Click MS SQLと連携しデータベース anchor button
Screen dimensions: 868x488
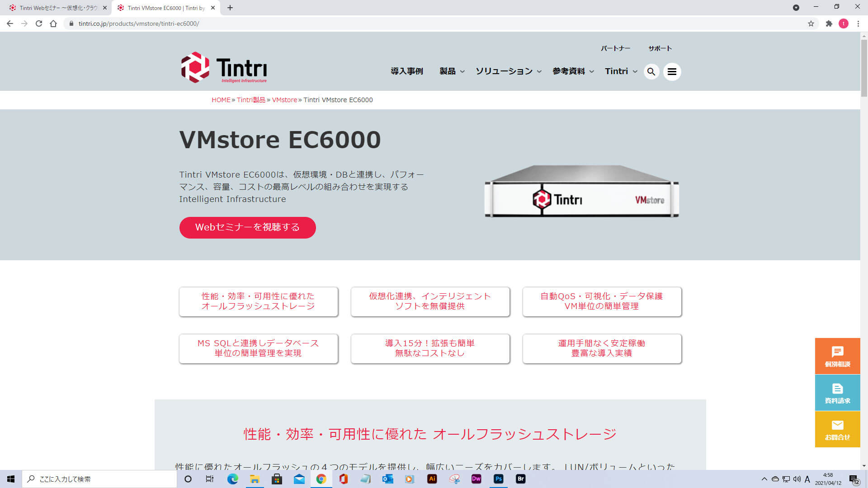[258, 348]
